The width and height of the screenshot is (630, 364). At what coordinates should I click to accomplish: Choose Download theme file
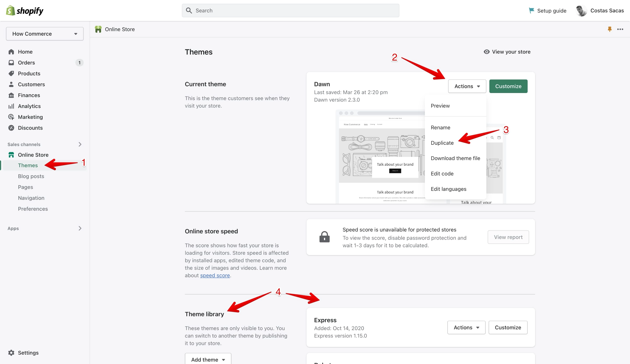tap(455, 158)
